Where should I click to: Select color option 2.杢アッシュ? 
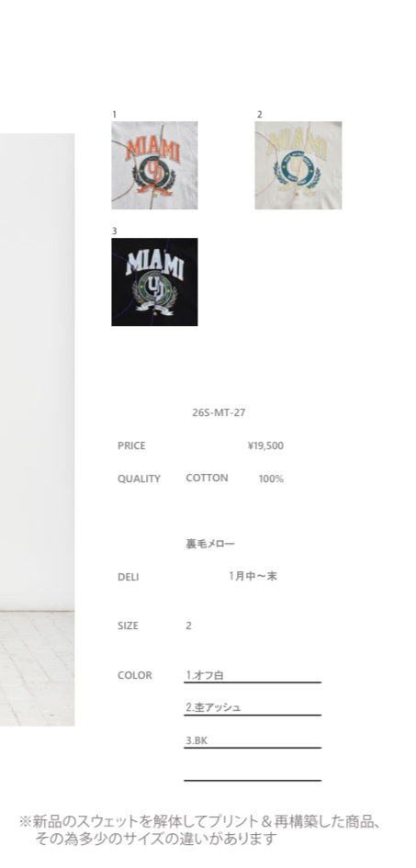[x=253, y=707]
